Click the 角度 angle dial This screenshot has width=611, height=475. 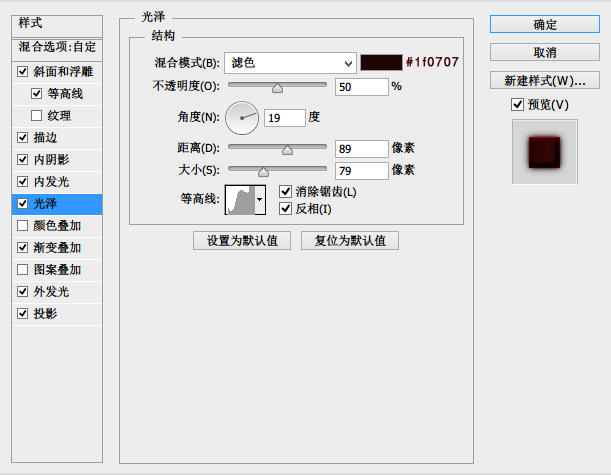242,118
